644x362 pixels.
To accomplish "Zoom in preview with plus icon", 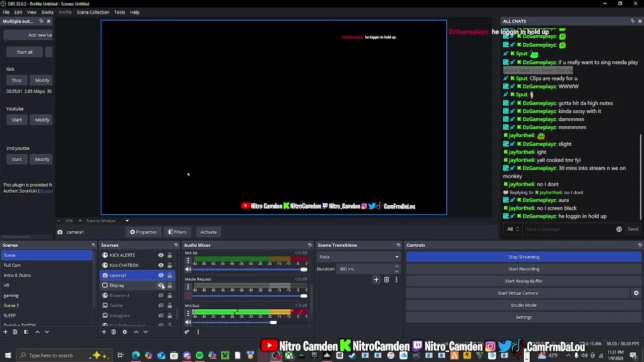I will pos(79,221).
